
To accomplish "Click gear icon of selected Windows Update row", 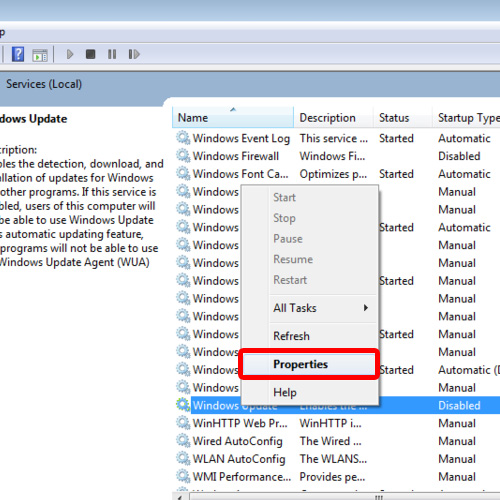I will [x=183, y=405].
